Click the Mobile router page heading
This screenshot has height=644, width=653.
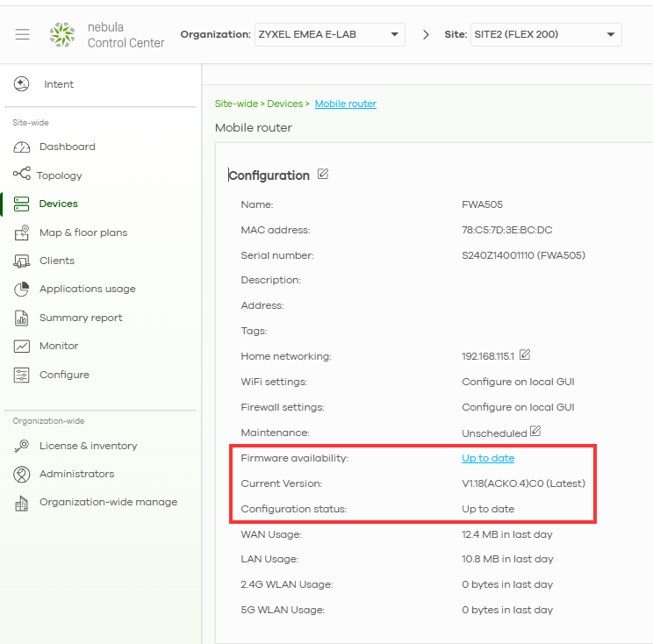253,127
